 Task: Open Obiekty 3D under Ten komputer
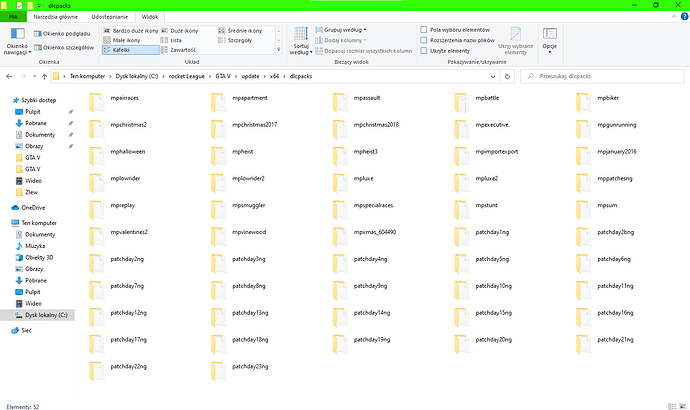pos(34,258)
